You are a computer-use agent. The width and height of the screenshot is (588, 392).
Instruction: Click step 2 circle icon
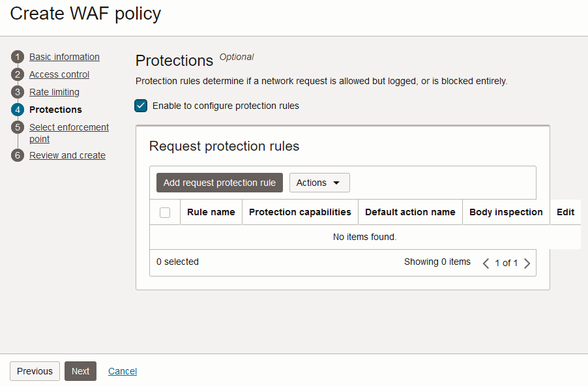(18, 75)
